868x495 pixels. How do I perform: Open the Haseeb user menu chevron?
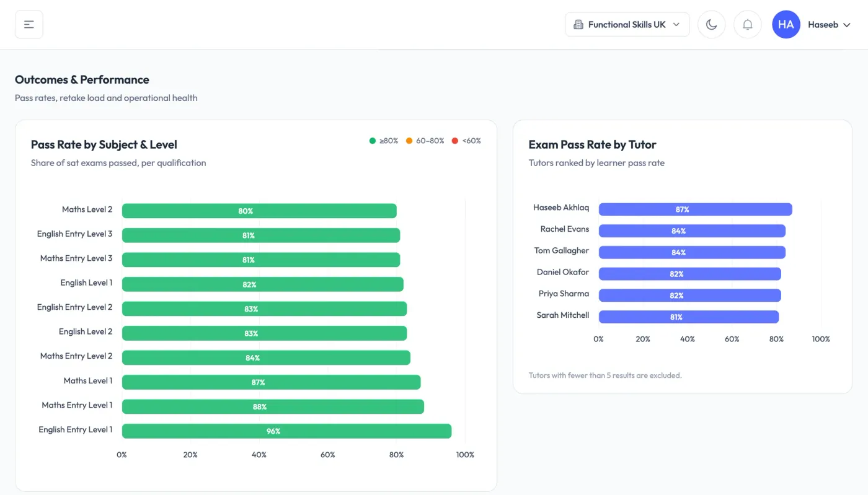847,25
